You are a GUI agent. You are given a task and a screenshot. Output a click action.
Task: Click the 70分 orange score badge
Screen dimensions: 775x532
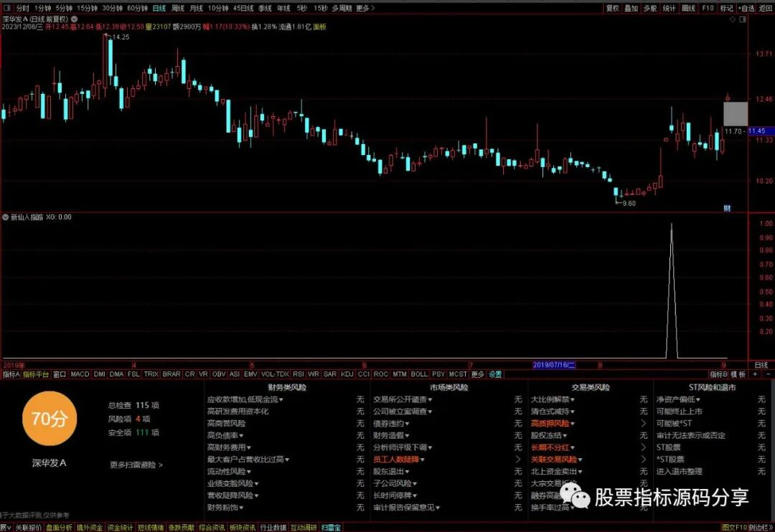(x=50, y=419)
